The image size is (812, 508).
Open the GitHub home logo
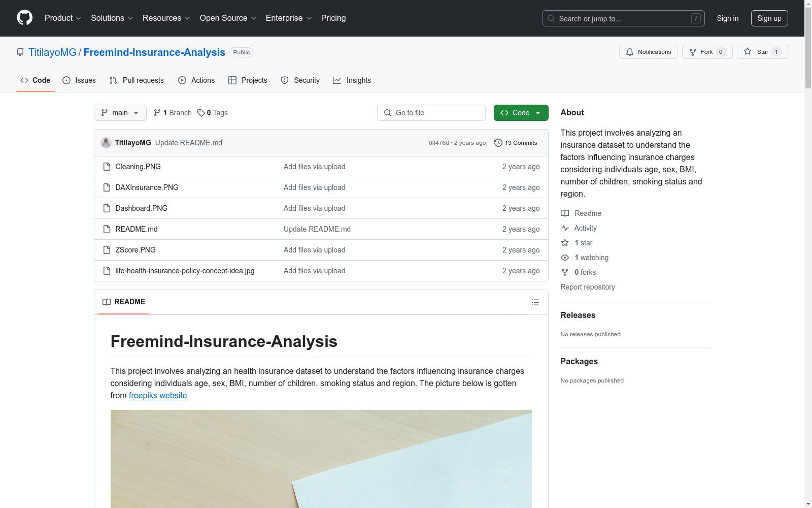tap(24, 18)
